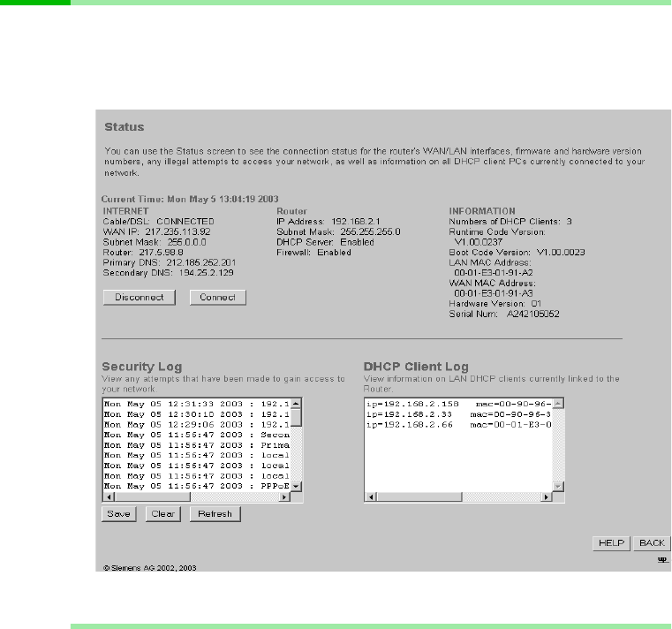Click DHCP Client Log scroll-up arrow

click(558, 404)
